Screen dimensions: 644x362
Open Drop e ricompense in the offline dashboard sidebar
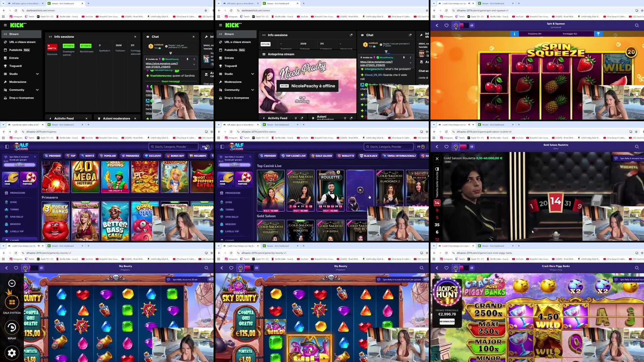coord(237,98)
